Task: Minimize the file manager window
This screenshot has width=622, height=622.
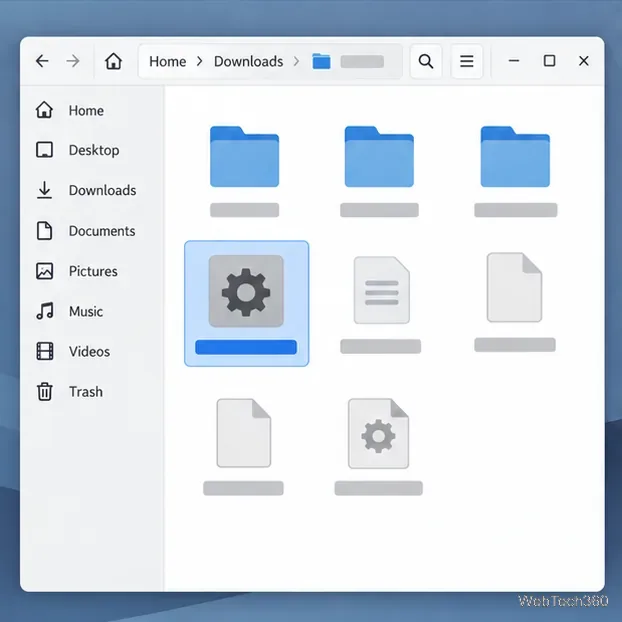Action: click(x=514, y=61)
